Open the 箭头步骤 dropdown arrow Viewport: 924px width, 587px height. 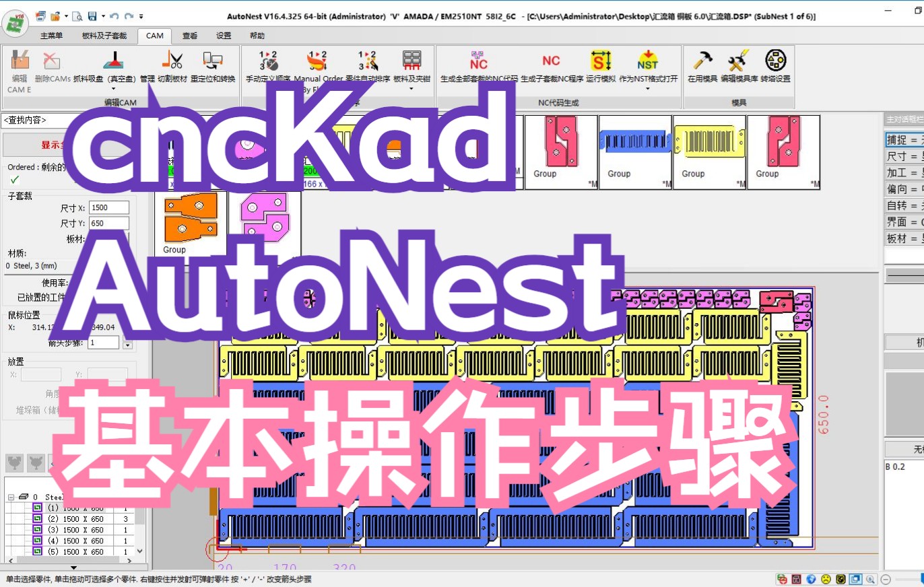[127, 344]
